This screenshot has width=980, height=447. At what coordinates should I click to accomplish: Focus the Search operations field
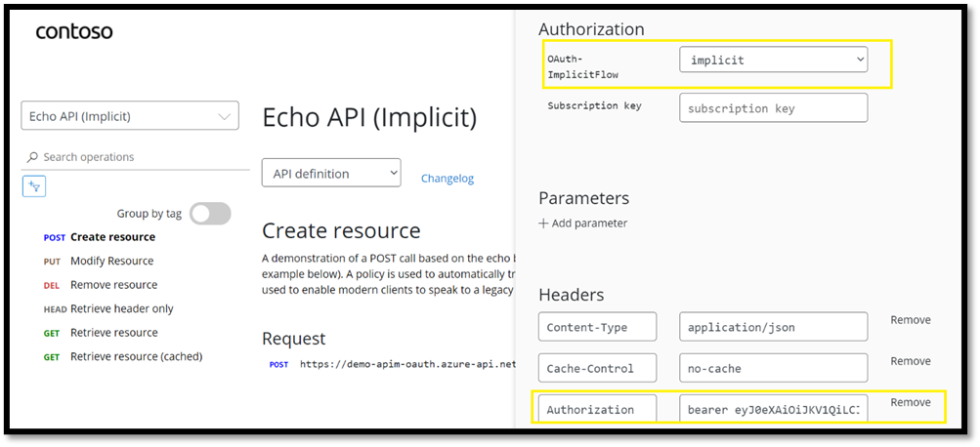[136, 157]
